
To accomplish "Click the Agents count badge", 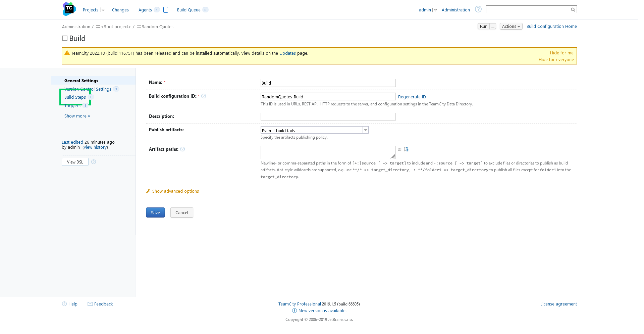I will (x=157, y=10).
